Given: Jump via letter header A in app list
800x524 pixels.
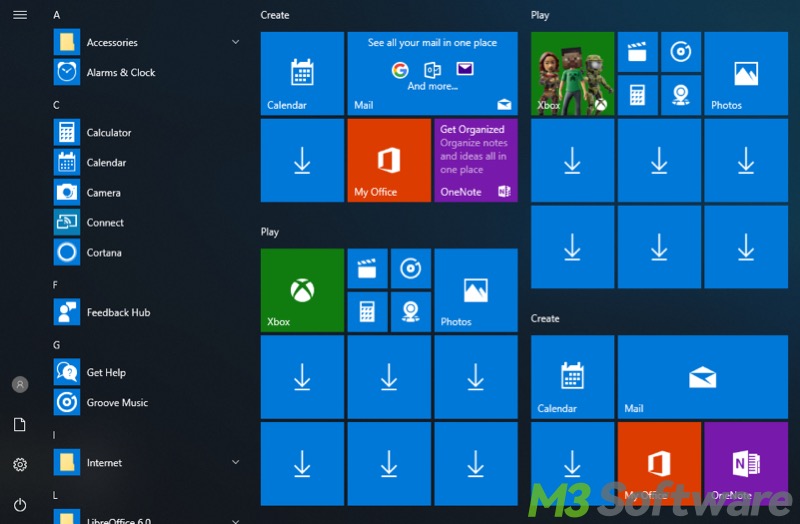Looking at the screenshot, I should coord(57,15).
